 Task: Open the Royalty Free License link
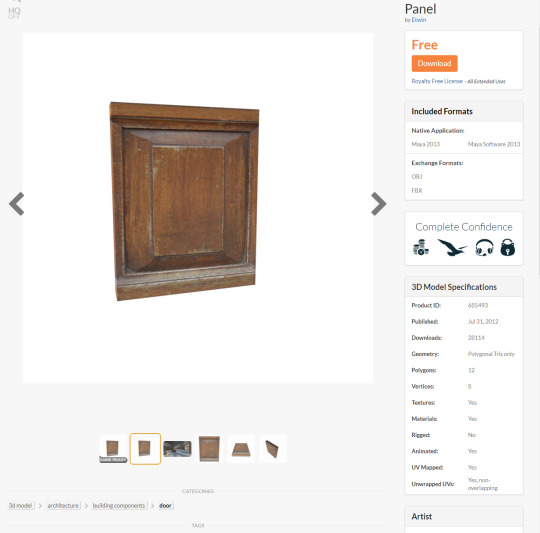point(437,81)
